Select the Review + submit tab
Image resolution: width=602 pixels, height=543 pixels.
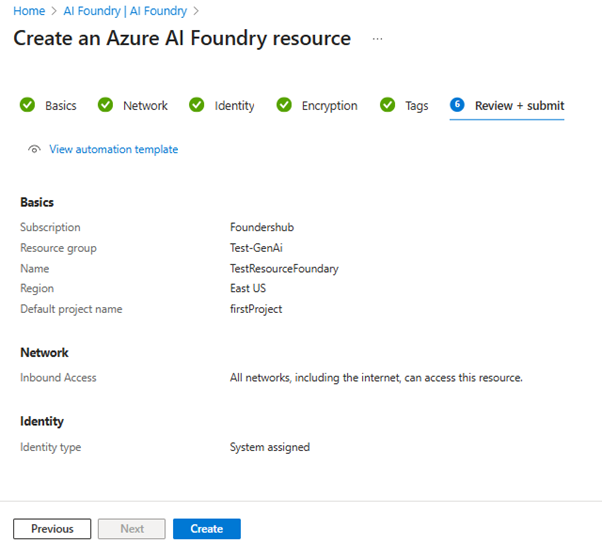pyautogui.click(x=519, y=106)
